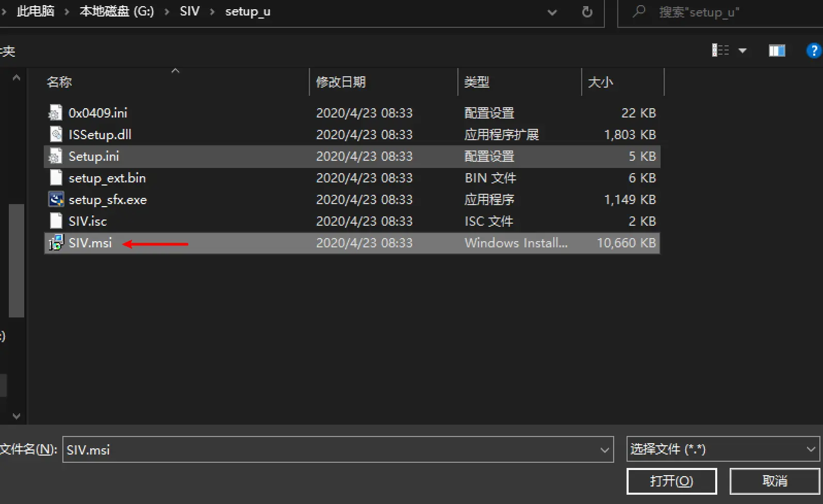The image size is (823, 504).
Task: Open help with the blue question mark
Action: [x=813, y=51]
